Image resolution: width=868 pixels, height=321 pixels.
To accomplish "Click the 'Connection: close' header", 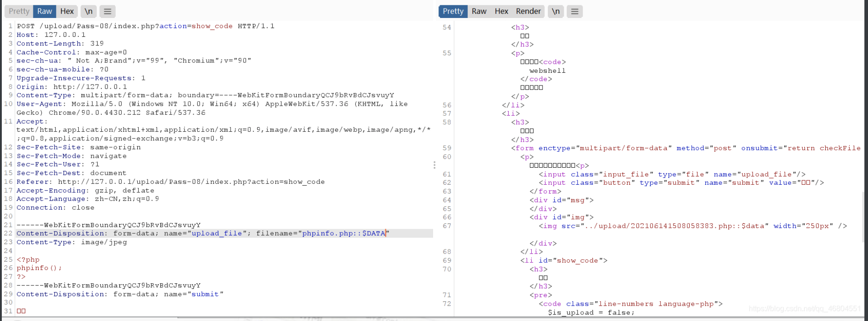I will 55,208.
